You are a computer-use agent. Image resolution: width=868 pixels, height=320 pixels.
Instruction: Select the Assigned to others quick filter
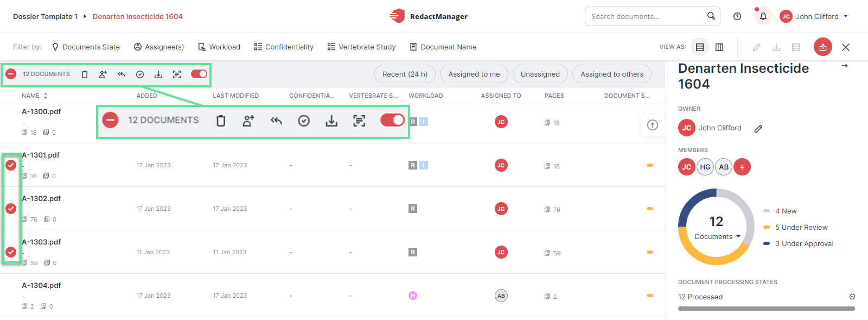pyautogui.click(x=612, y=74)
